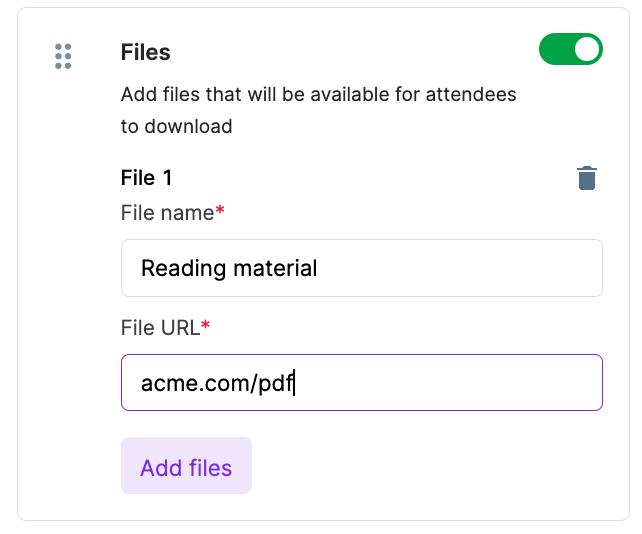Click the File name field label
Screen dimensions: 642x534
[167, 212]
